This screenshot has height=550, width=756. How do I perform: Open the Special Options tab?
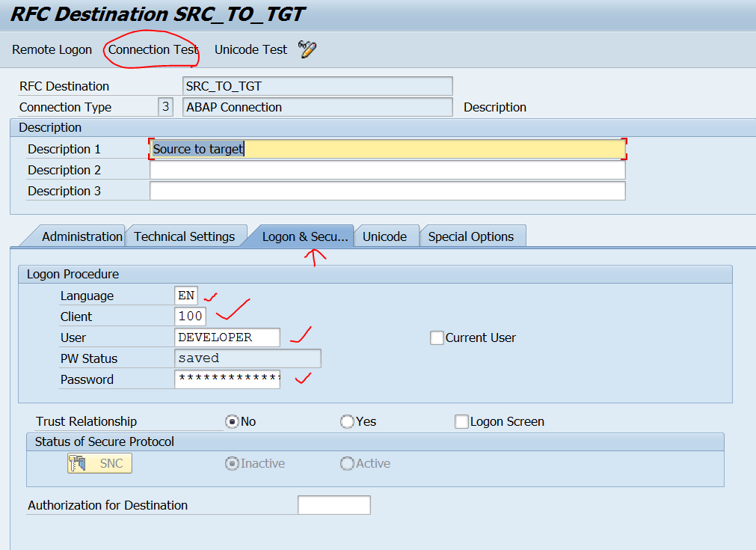pos(472,236)
